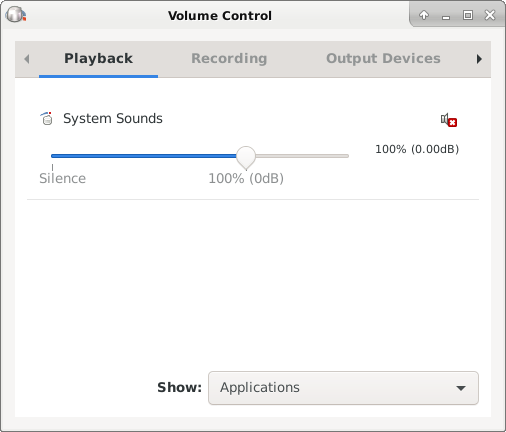Click the filled blue part of the volume slider
Viewport: 506px width, 432px height.
point(144,156)
